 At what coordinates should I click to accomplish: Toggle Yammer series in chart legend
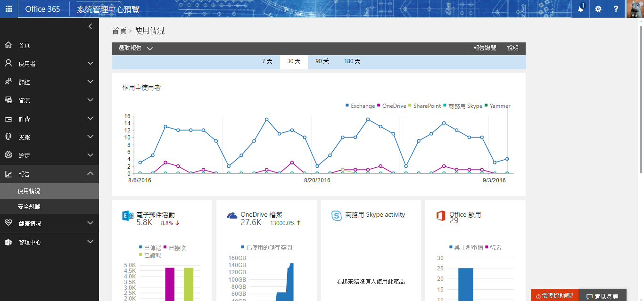pos(497,106)
